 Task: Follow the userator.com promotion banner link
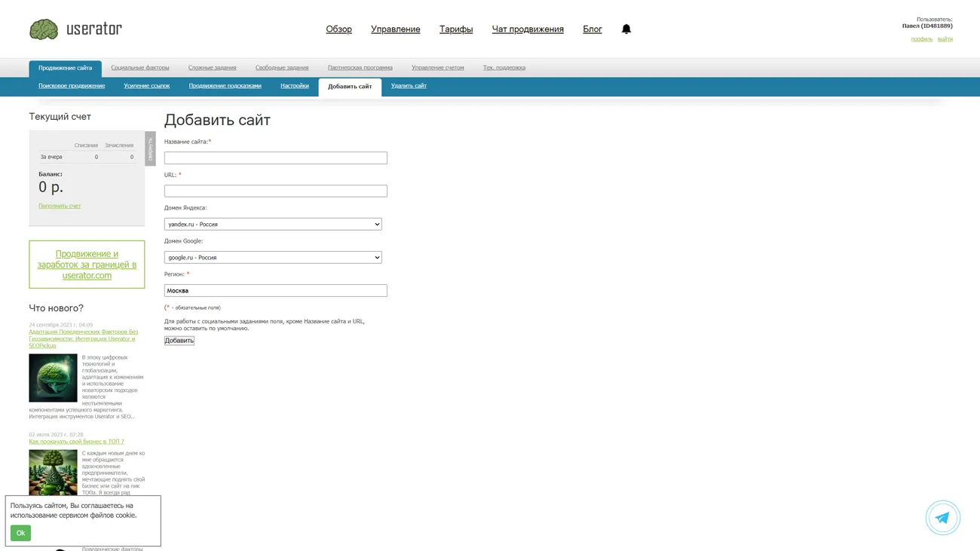87,265
